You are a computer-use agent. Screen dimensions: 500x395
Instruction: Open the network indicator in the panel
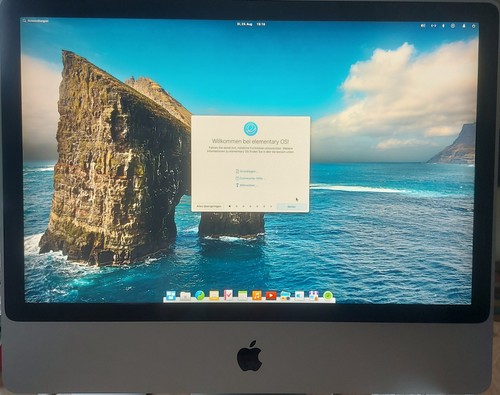point(433,26)
